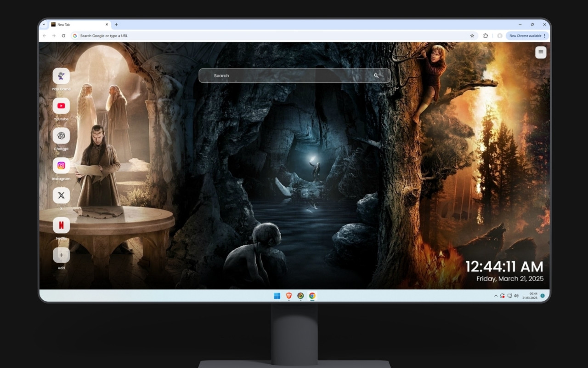
Task: Open the Youtube shortcut in the sidebar
Action: click(61, 105)
